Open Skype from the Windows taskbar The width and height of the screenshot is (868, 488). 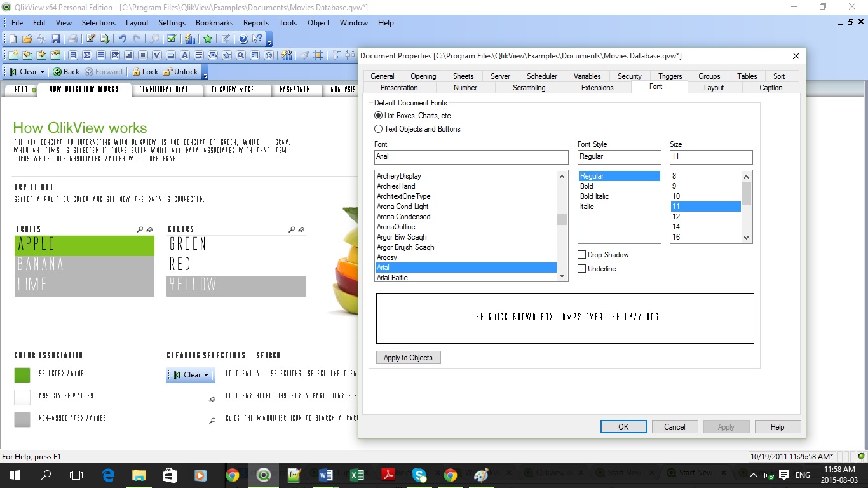[x=419, y=475]
